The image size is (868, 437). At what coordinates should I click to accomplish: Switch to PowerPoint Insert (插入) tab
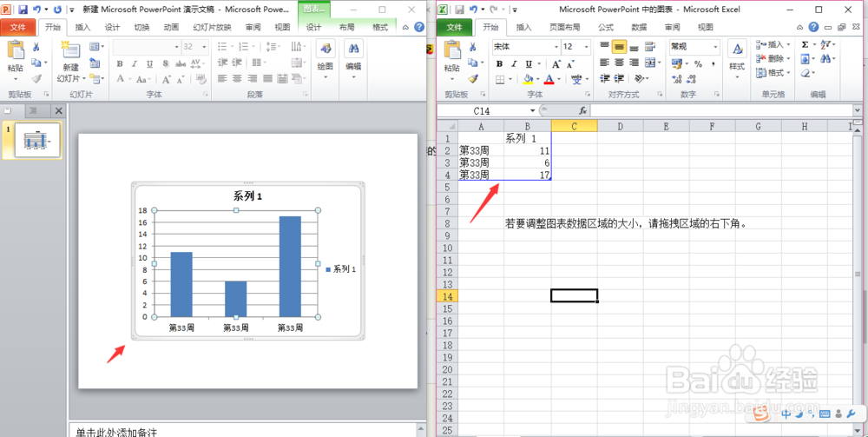pyautogui.click(x=82, y=27)
